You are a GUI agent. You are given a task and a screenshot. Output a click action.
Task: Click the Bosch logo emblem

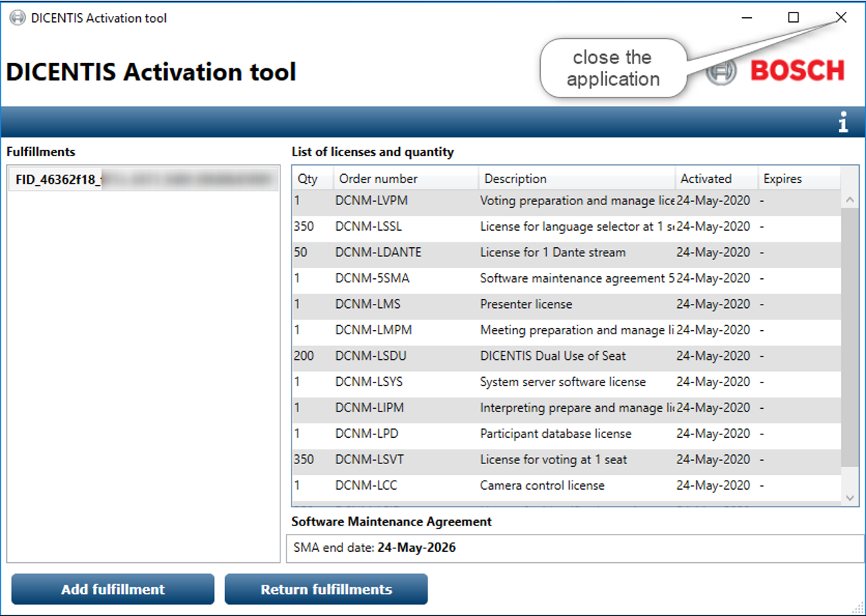pyautogui.click(x=720, y=72)
